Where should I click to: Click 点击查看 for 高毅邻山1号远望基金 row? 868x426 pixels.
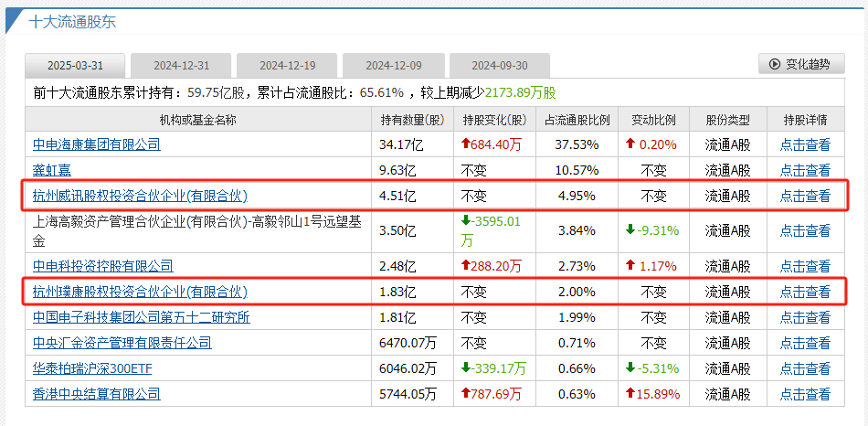coord(806,231)
